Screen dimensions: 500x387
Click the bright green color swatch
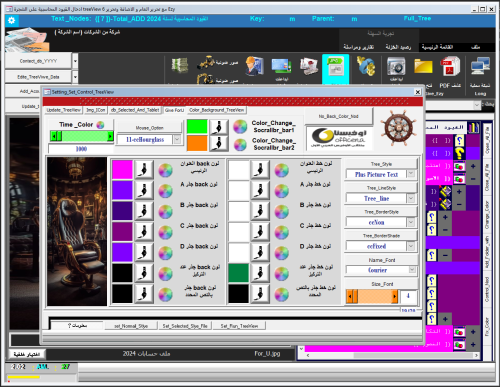tap(197, 127)
